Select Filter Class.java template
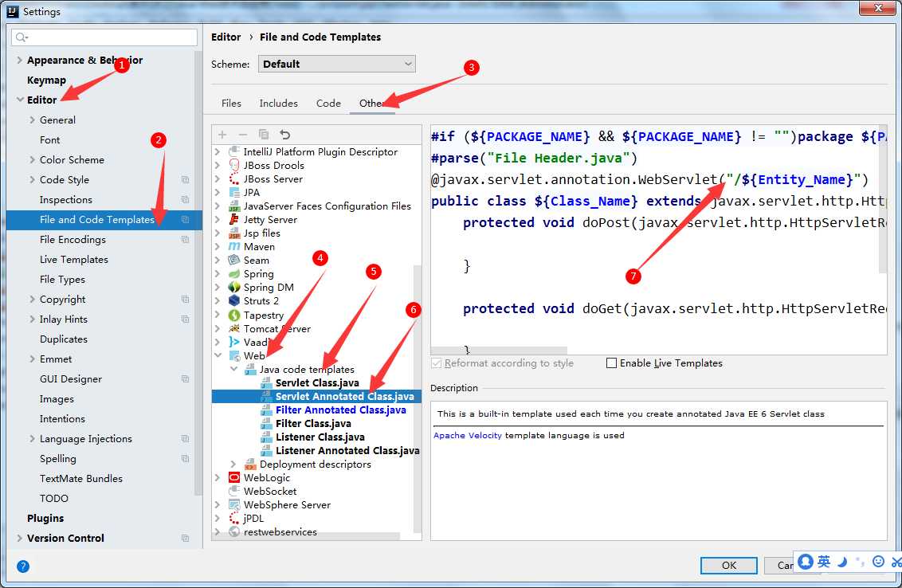902x588 pixels. [313, 423]
